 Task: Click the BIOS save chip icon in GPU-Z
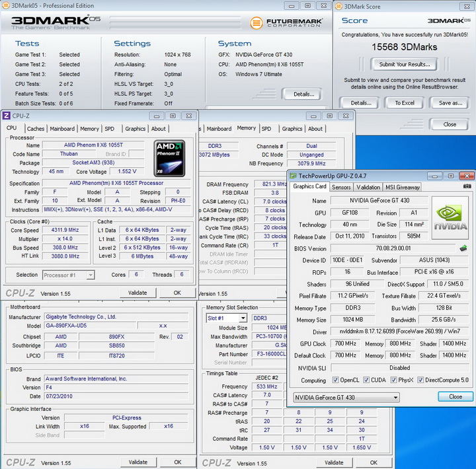(463, 248)
